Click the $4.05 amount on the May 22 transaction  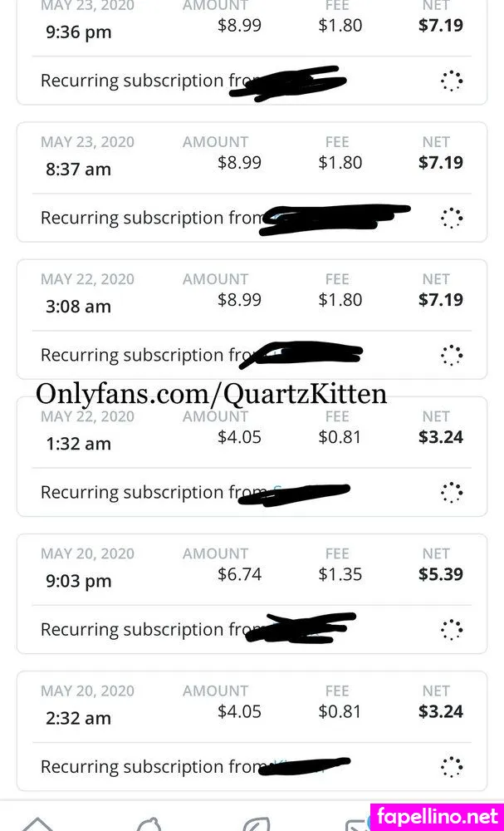point(239,436)
